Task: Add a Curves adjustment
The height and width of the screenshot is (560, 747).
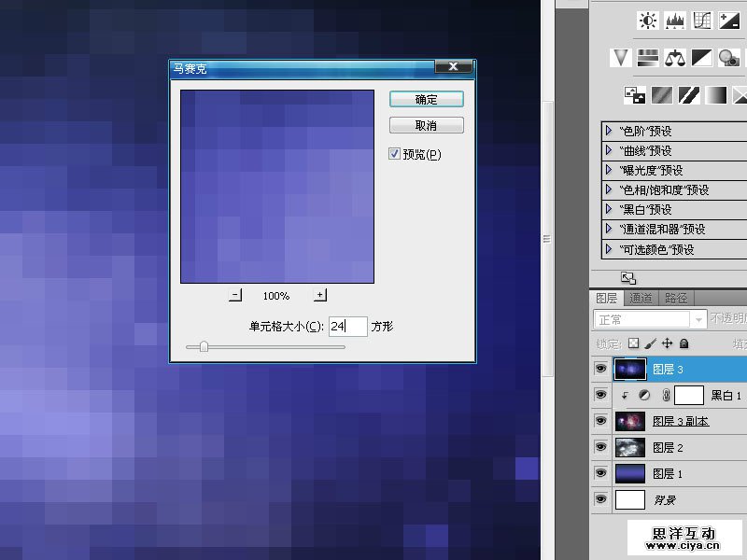Action: (702, 21)
